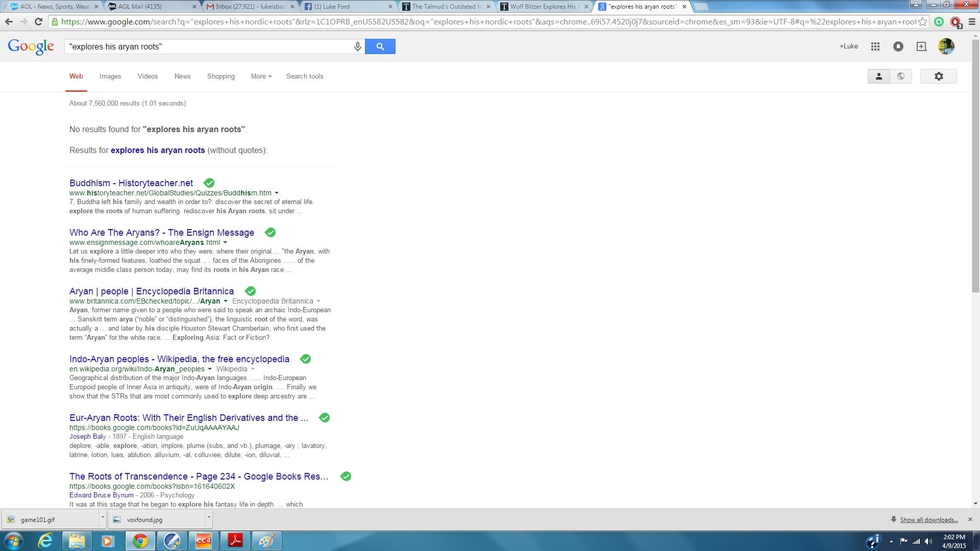The height and width of the screenshot is (551, 980).
Task: Click Show all downloads link
Action: pyautogui.click(x=928, y=519)
